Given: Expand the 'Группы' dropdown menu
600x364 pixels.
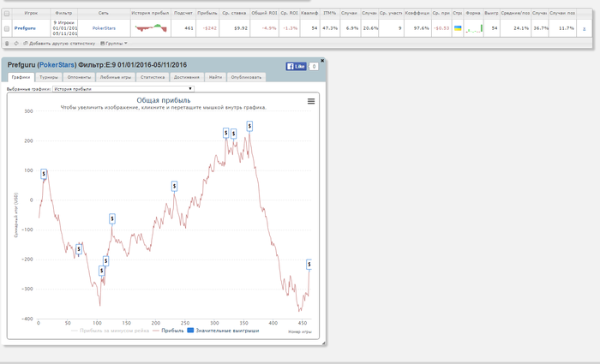Looking at the screenshot, I should pos(114,43).
